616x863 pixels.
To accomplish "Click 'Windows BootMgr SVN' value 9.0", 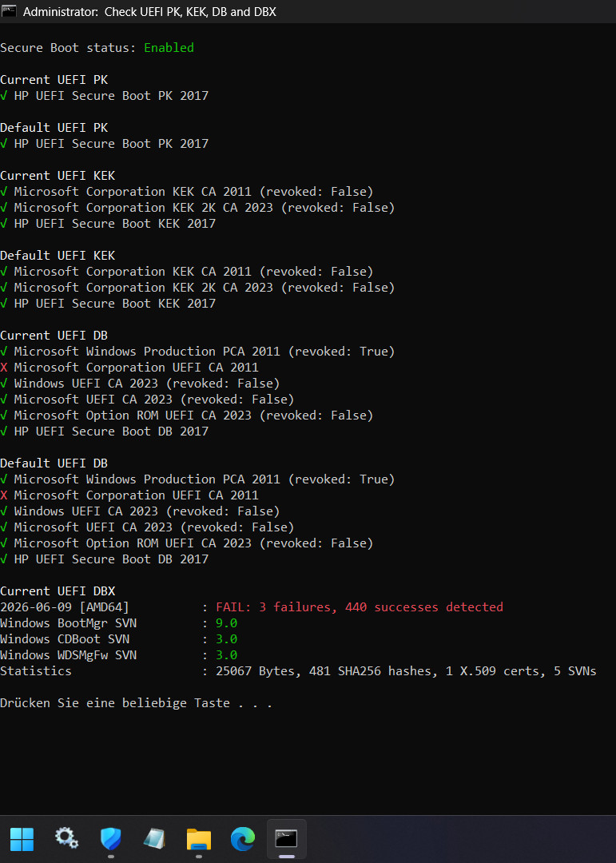I will [226, 623].
